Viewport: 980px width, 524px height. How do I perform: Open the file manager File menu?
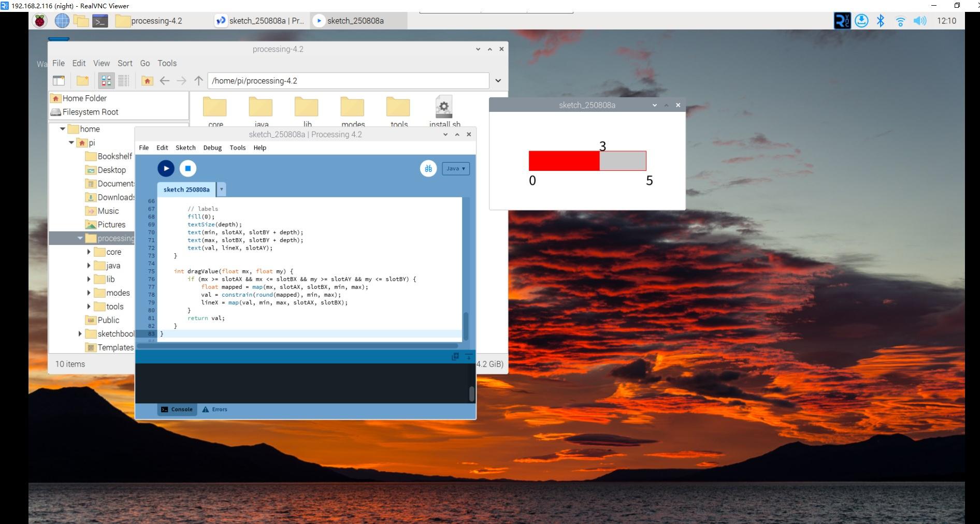(x=59, y=63)
